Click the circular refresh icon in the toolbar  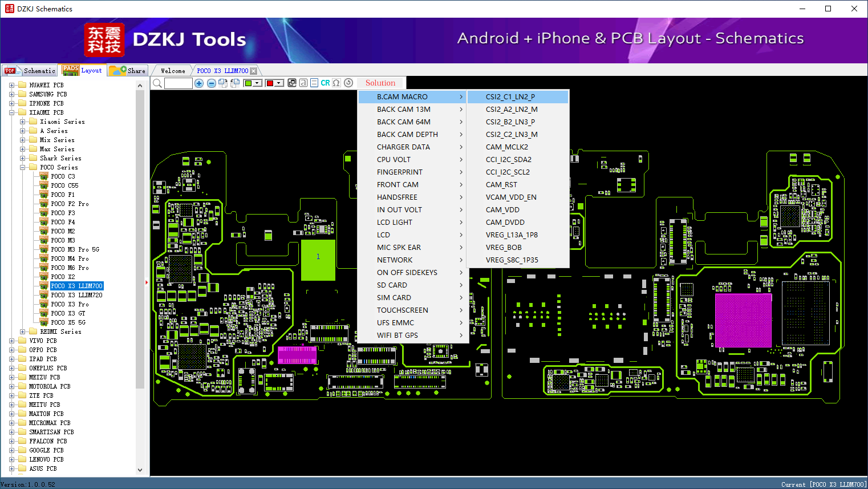click(x=348, y=83)
